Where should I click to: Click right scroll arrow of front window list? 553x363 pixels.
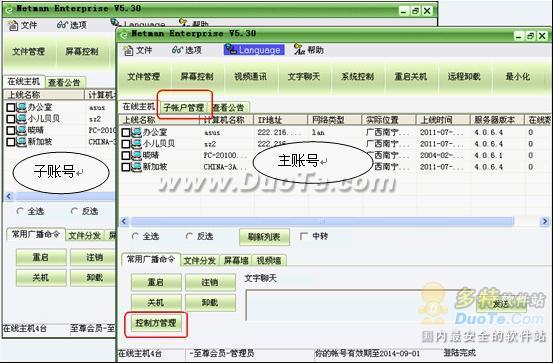[x=544, y=222]
